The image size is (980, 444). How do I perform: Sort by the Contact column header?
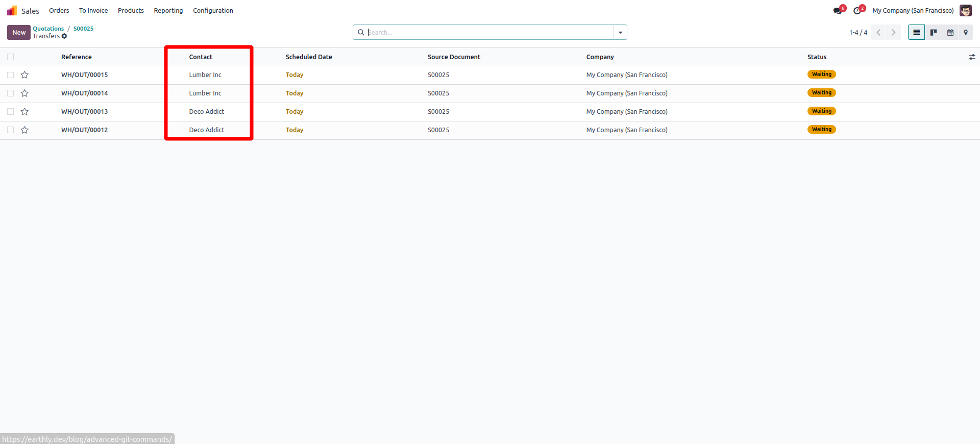[201, 57]
